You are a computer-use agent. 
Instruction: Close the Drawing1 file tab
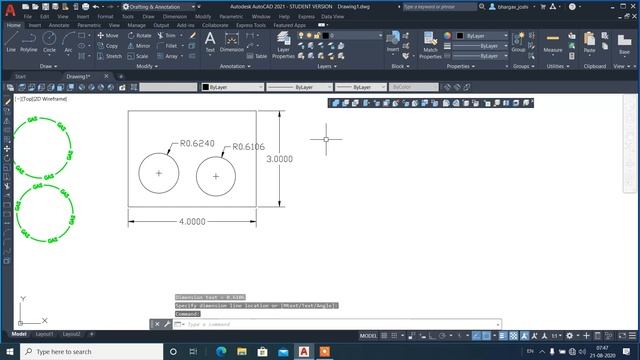107,76
